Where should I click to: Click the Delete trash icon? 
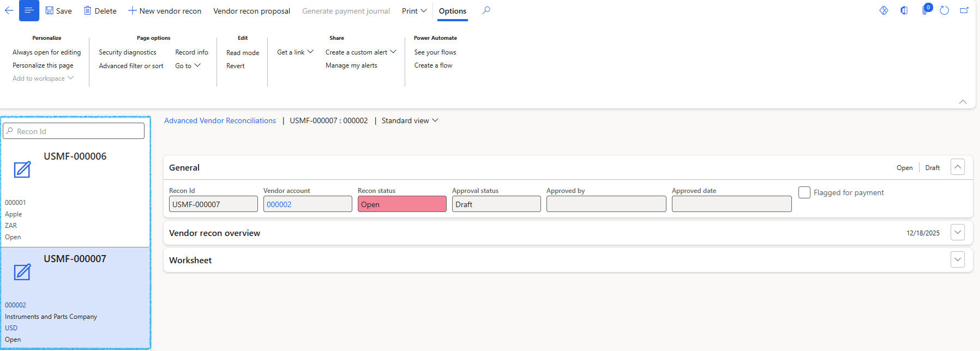pyautogui.click(x=87, y=10)
